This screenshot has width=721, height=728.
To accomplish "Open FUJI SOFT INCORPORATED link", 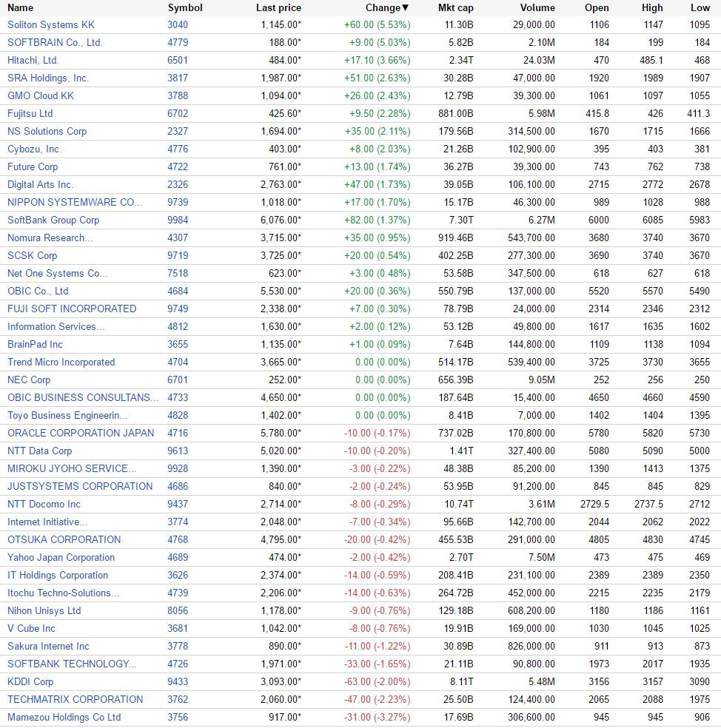I will click(x=72, y=309).
